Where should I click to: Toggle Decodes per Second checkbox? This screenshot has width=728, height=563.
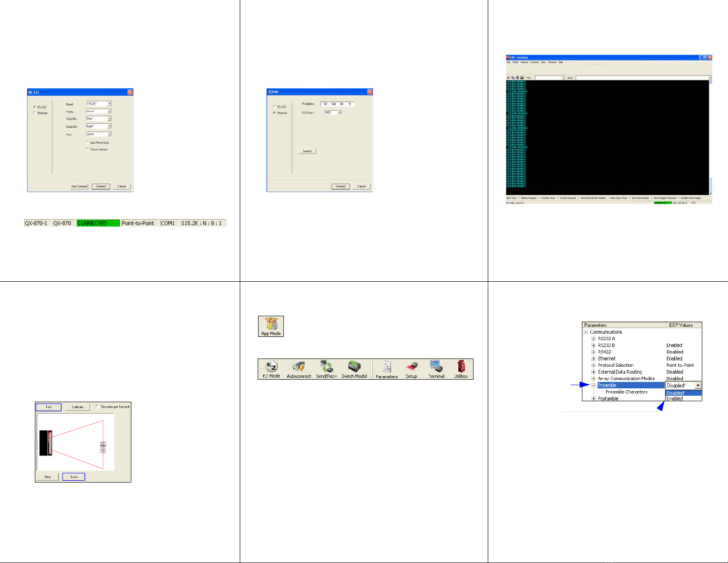[x=97, y=407]
